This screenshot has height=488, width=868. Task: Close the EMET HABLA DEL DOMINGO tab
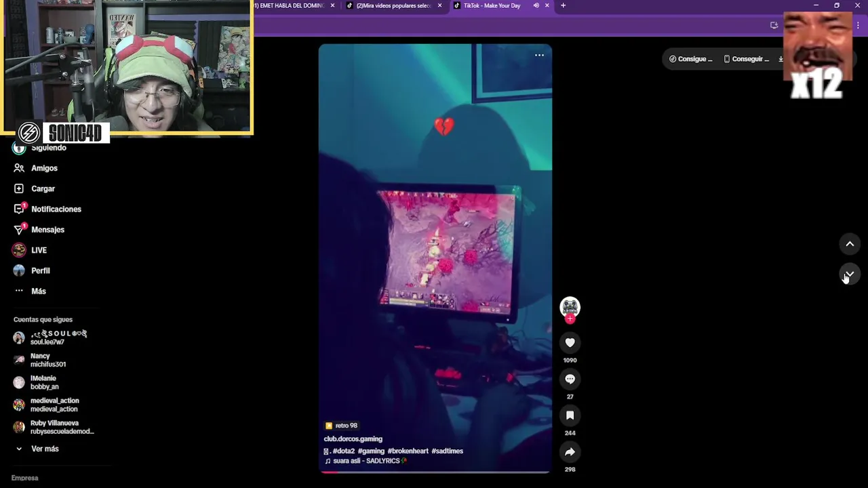pyautogui.click(x=332, y=5)
